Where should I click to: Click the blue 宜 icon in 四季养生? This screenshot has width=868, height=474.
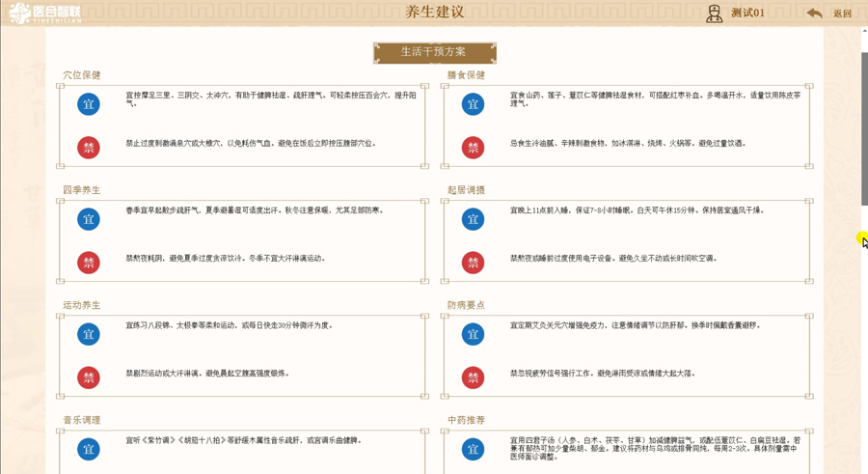coord(89,219)
